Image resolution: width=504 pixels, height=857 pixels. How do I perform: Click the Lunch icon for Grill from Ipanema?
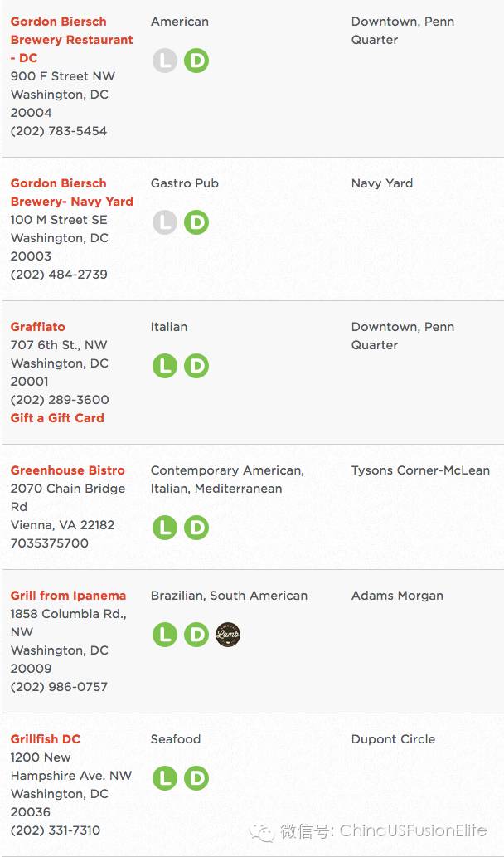click(x=164, y=635)
